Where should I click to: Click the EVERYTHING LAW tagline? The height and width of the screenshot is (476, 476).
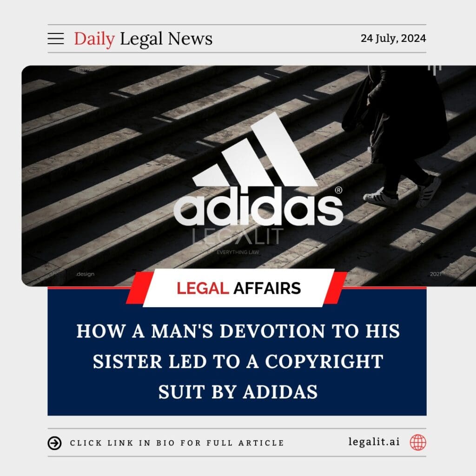pyautogui.click(x=238, y=252)
